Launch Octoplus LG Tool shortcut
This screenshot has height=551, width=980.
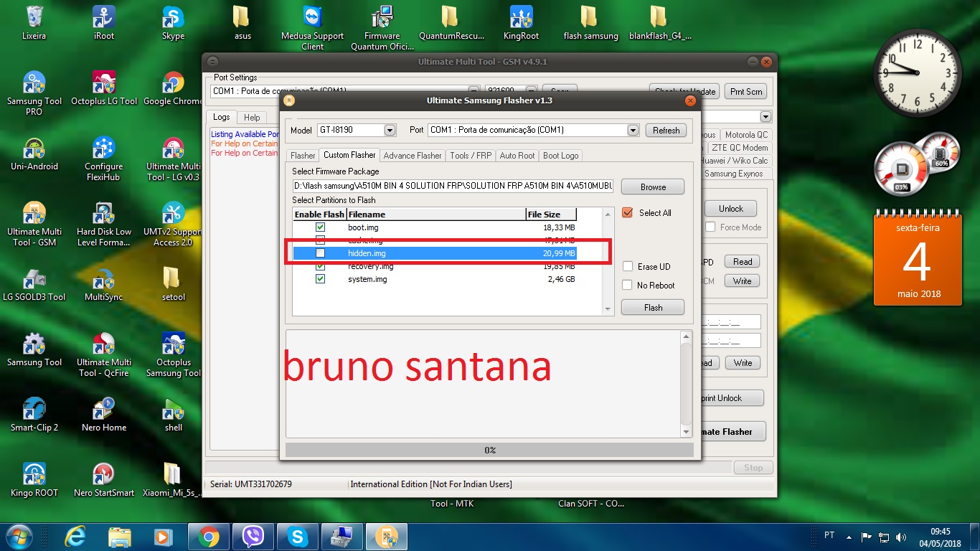tap(104, 88)
